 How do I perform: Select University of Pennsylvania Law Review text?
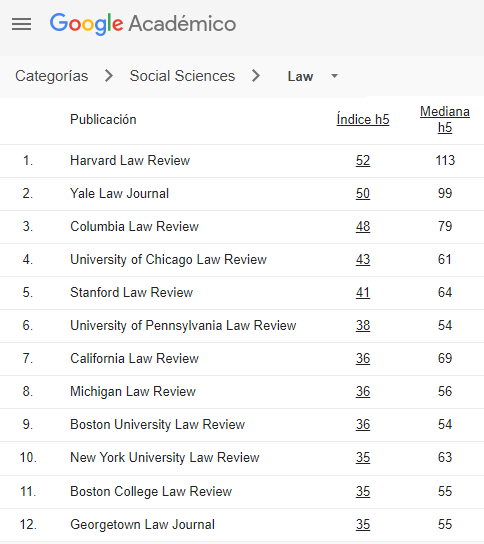coord(183,326)
